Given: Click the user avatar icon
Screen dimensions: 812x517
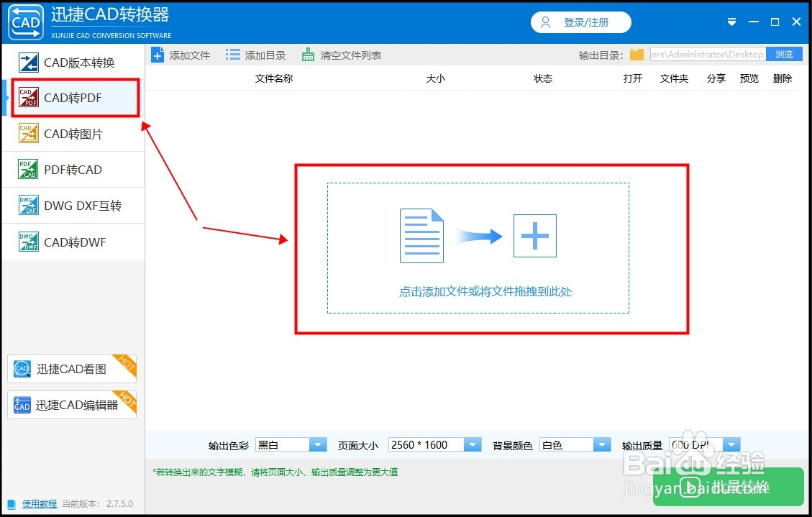Looking at the screenshot, I should [x=545, y=22].
